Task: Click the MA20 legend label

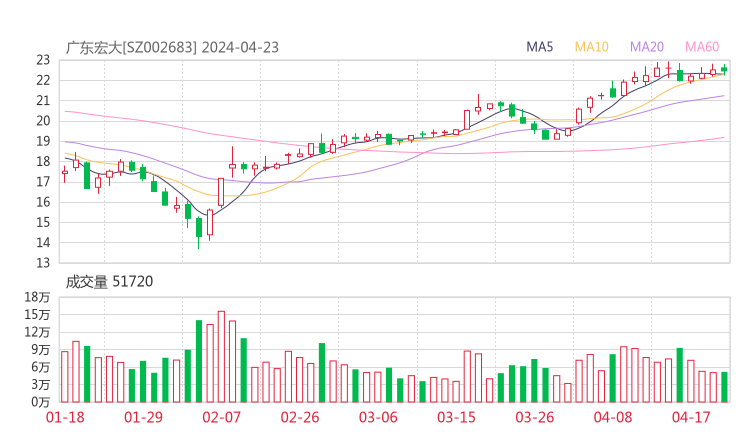Action: (x=647, y=47)
